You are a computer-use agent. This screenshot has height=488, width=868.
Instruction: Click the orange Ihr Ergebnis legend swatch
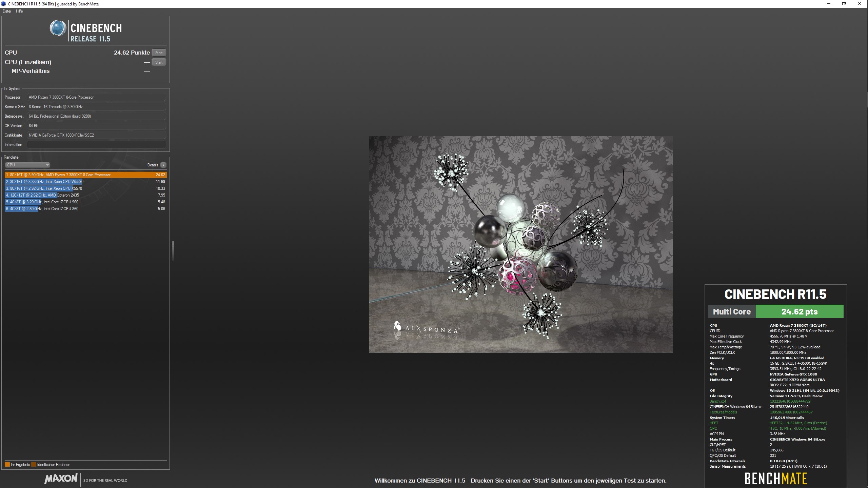7,465
